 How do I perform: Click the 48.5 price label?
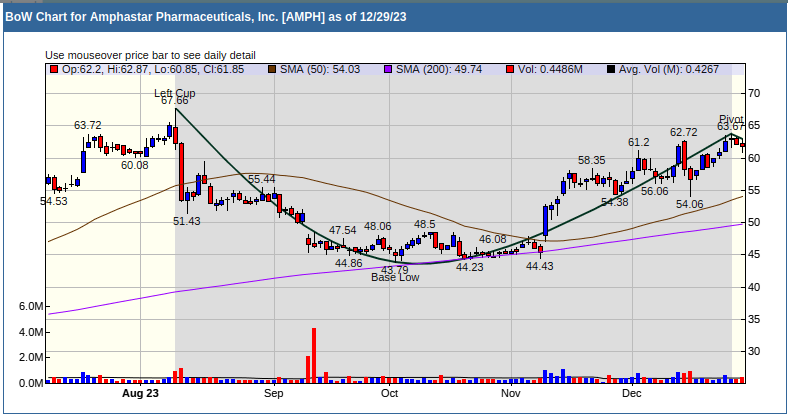[425, 224]
